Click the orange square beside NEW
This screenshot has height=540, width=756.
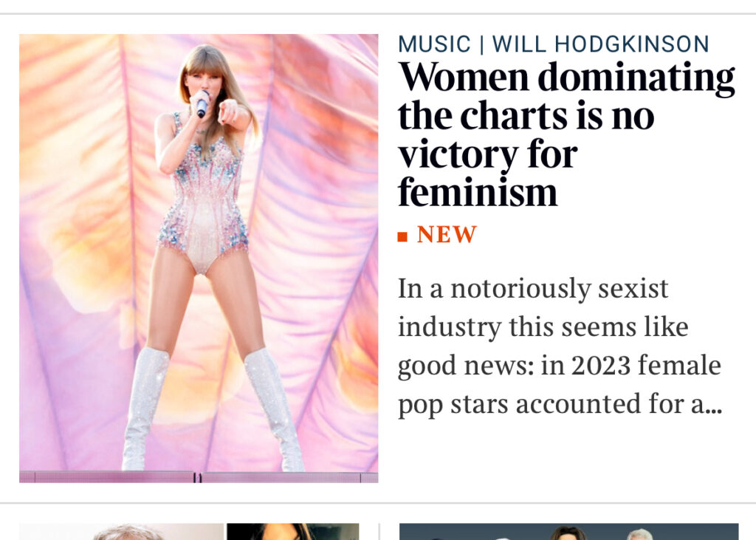[x=402, y=236]
